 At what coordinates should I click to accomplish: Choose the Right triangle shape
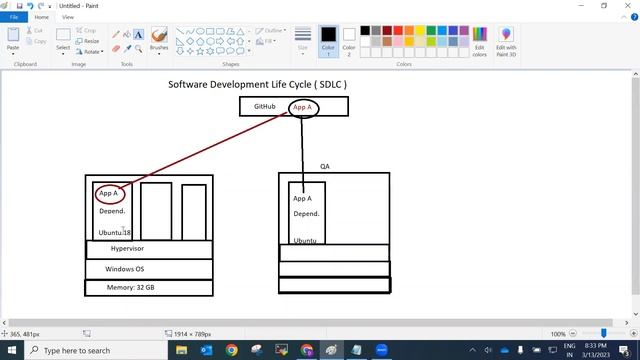coord(180,41)
